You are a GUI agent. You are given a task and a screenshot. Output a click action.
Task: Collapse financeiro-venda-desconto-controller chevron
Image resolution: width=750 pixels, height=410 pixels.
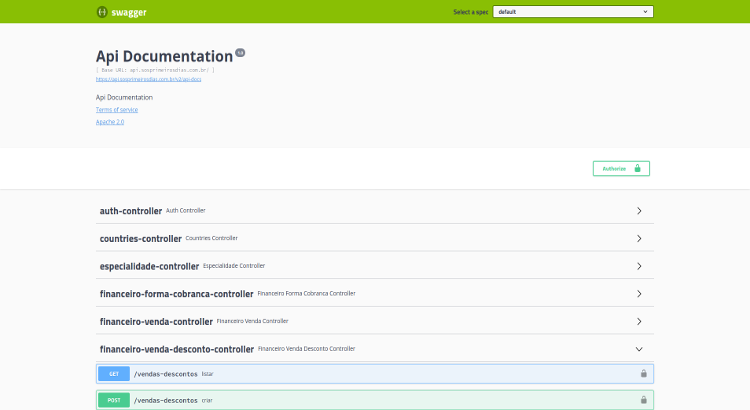pyautogui.click(x=639, y=349)
